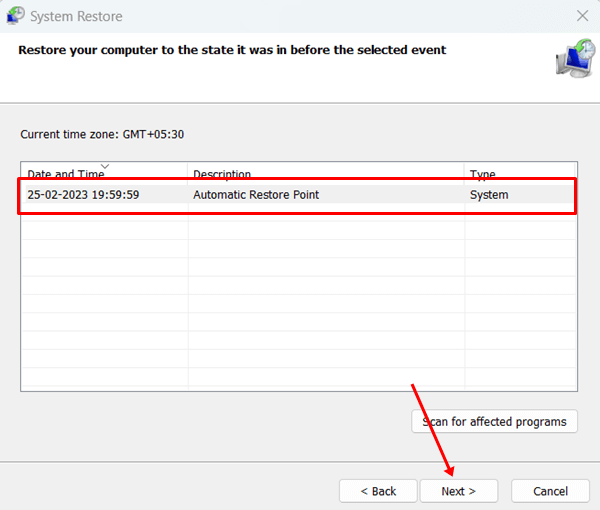Click the sort chevron above Date and Time
600x510 pixels.
click(105, 165)
